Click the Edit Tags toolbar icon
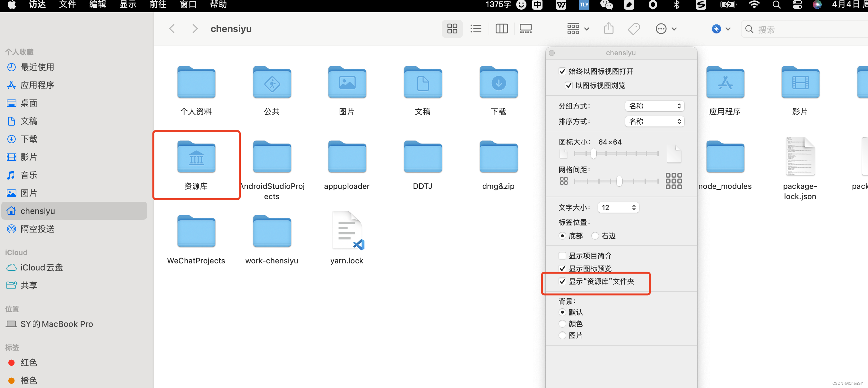This screenshot has height=388, width=868. [634, 29]
